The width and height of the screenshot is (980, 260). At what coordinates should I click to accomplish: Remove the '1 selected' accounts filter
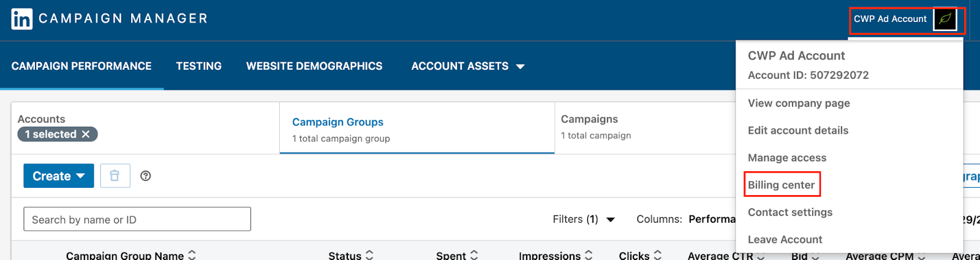click(x=86, y=134)
